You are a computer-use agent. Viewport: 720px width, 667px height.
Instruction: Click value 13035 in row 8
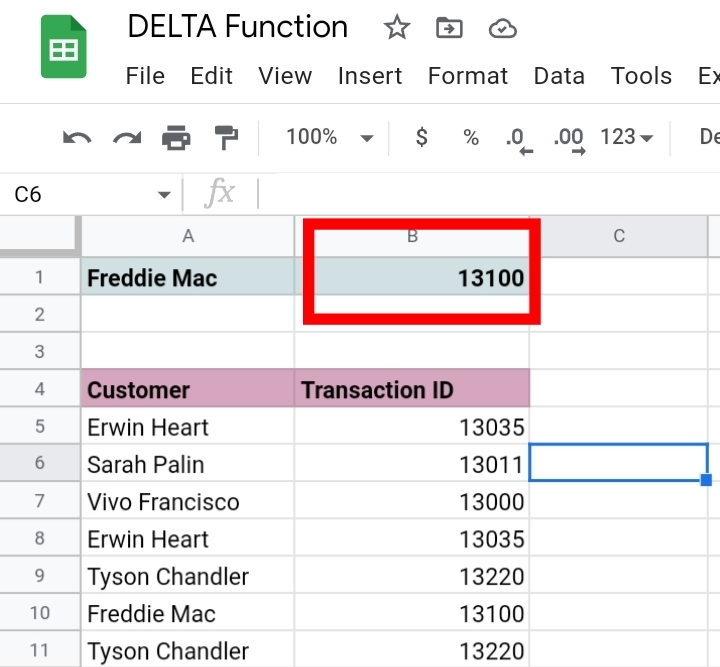click(412, 538)
